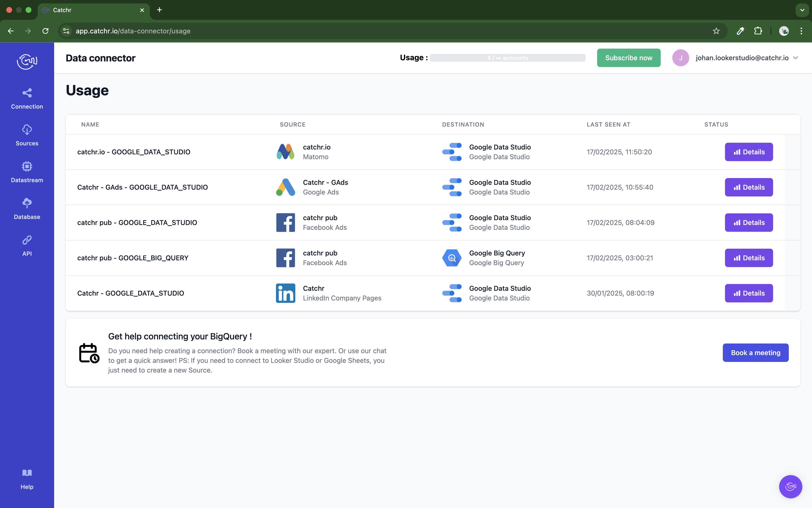The width and height of the screenshot is (812, 508).
Task: Click the usage accounts progress bar
Action: (x=507, y=58)
